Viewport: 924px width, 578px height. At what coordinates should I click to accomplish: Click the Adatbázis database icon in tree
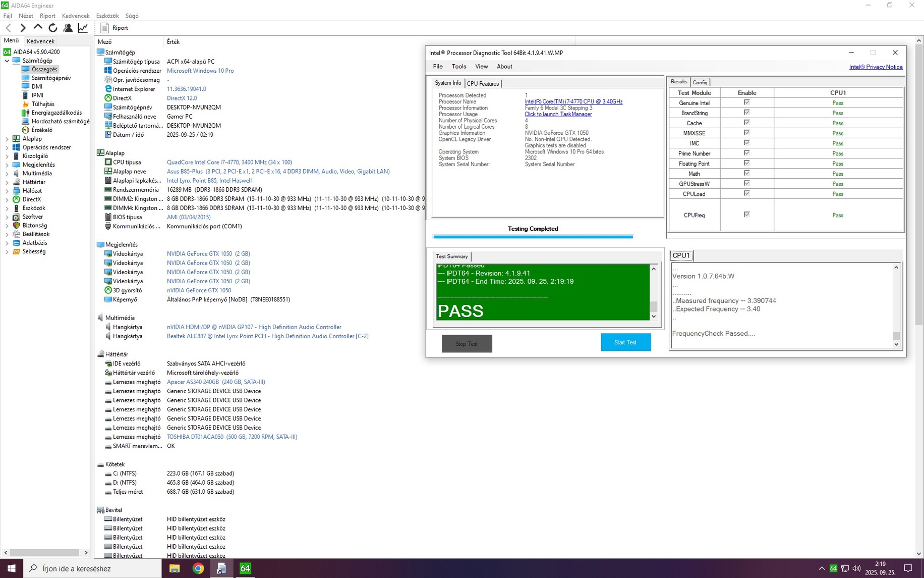click(x=16, y=243)
